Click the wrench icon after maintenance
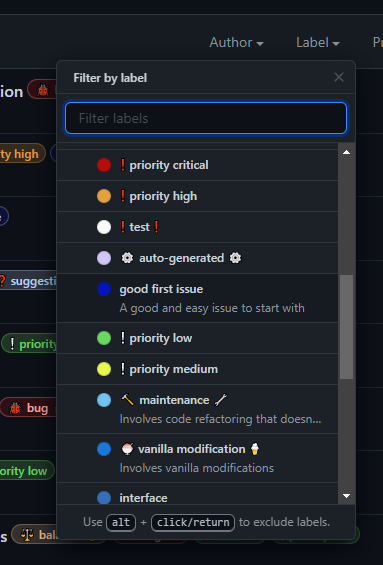 tap(221, 400)
